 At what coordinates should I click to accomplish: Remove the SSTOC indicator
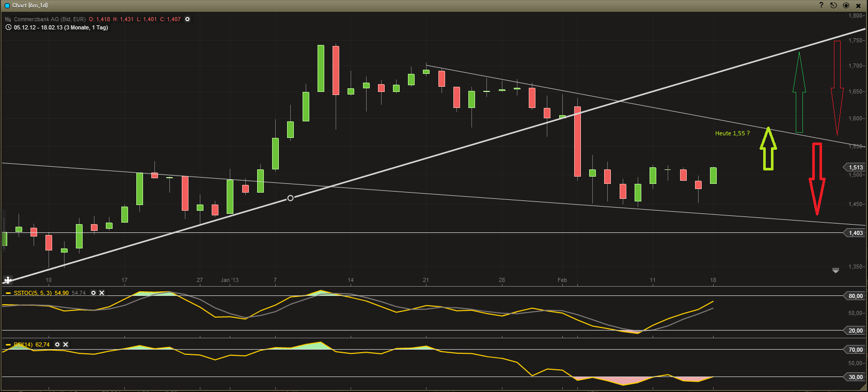[x=102, y=293]
